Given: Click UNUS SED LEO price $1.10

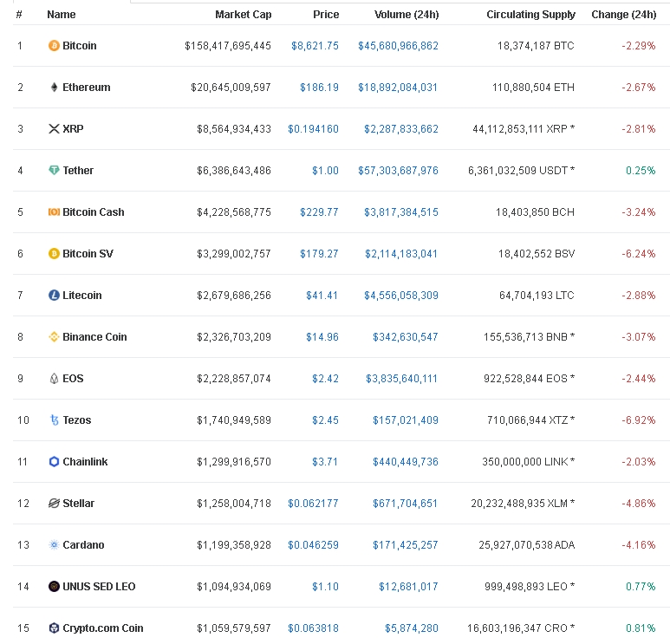Looking at the screenshot, I should point(325,586).
